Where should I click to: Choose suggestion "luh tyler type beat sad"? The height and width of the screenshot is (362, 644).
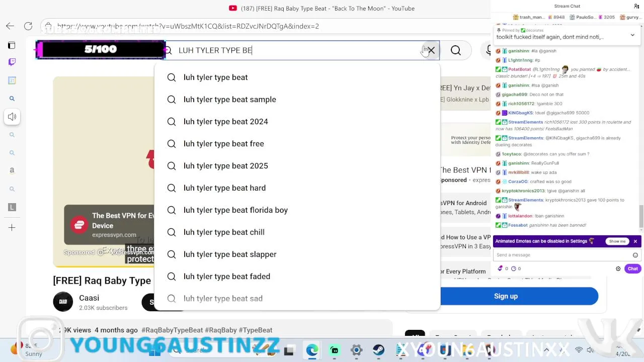297,299
